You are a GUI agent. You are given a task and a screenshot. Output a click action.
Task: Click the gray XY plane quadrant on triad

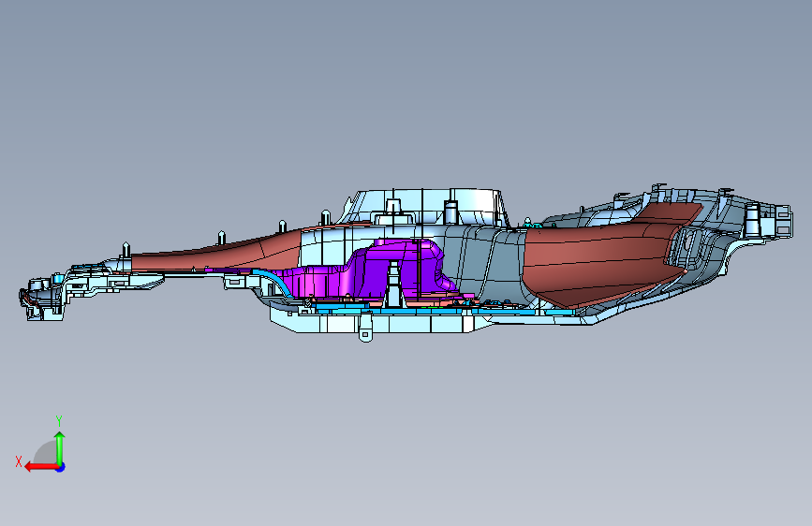[x=46, y=454]
